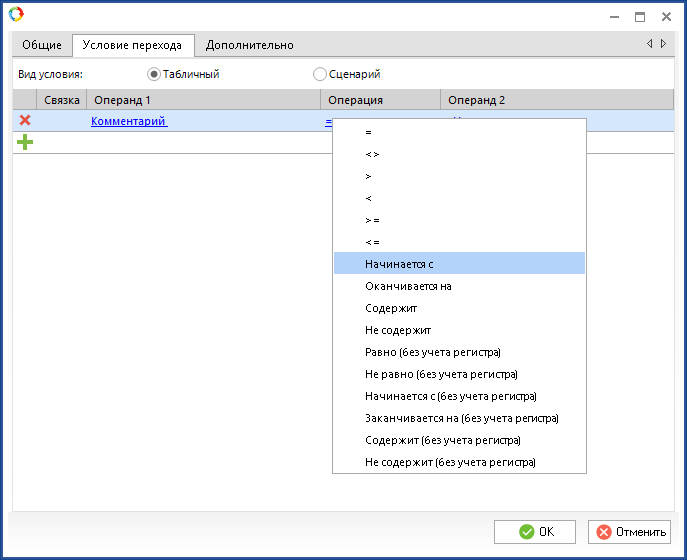Select the Табличный radio button

pos(154,74)
